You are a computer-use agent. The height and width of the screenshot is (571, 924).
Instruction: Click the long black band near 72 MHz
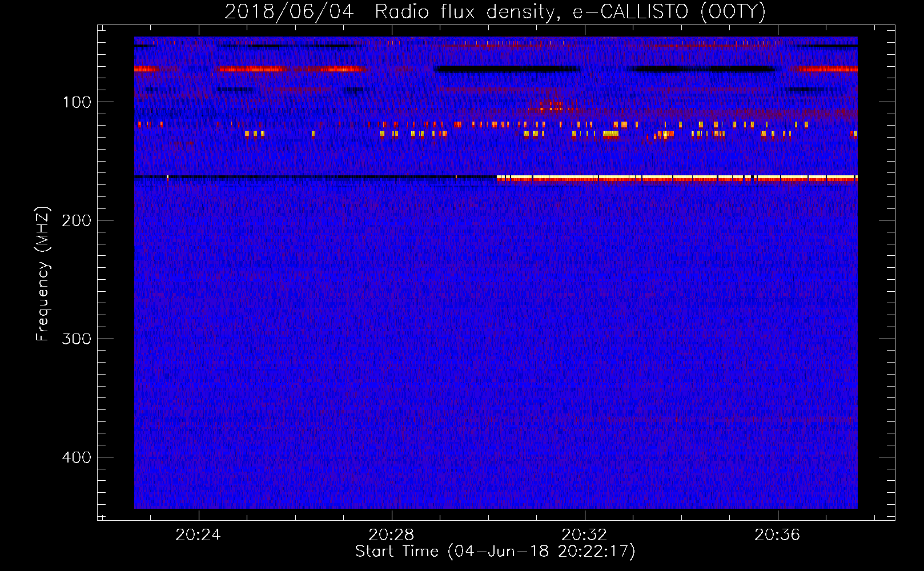click(507, 69)
